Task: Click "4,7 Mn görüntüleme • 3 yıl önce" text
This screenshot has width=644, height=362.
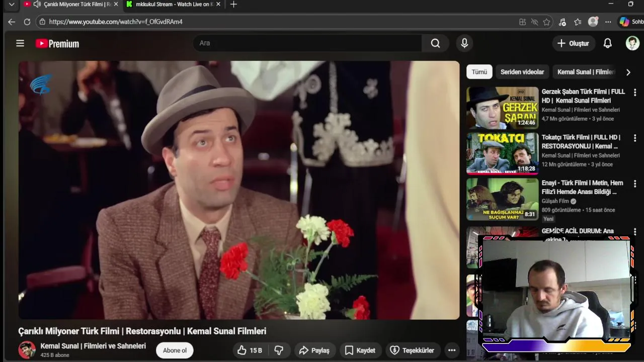Action: tap(578, 119)
